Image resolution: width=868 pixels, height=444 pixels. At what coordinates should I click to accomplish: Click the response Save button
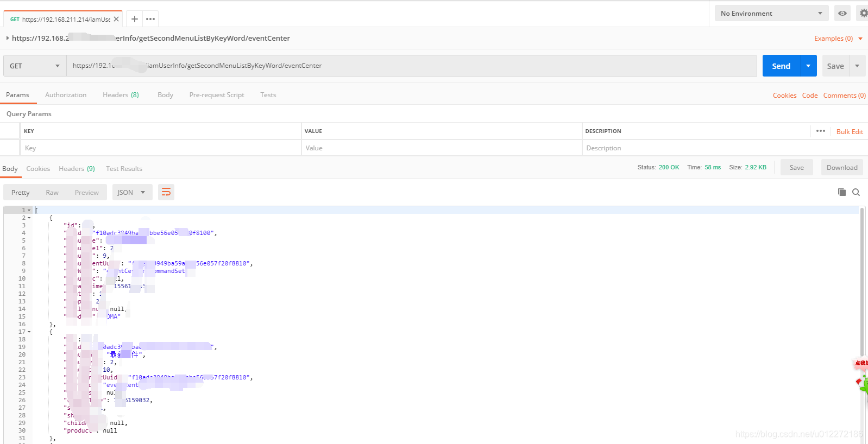[796, 167]
